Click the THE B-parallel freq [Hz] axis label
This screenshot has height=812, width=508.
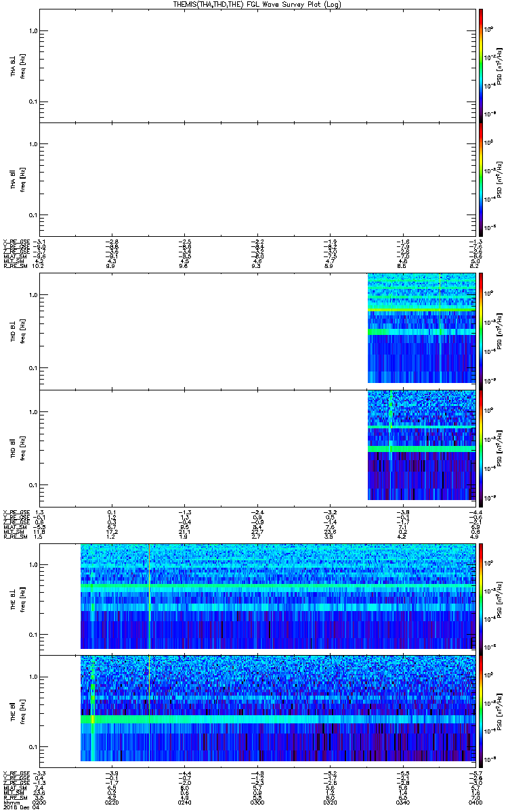(x=23, y=711)
